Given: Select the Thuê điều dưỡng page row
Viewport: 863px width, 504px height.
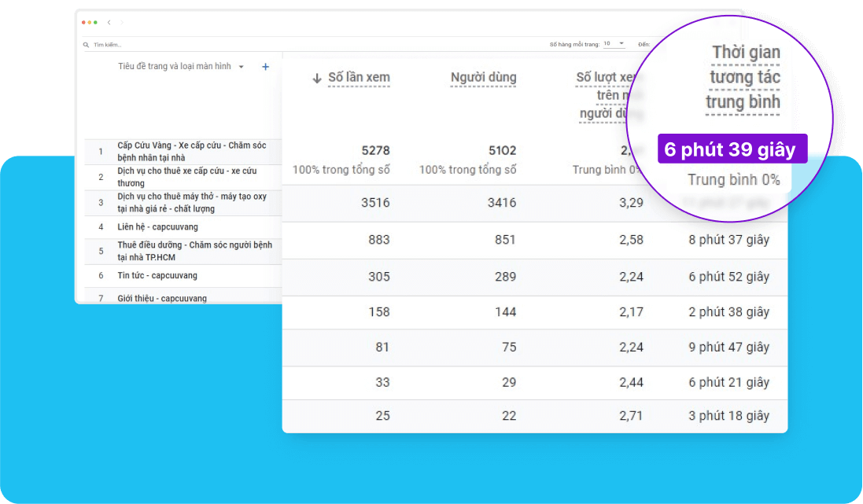Looking at the screenshot, I should click(x=183, y=251).
